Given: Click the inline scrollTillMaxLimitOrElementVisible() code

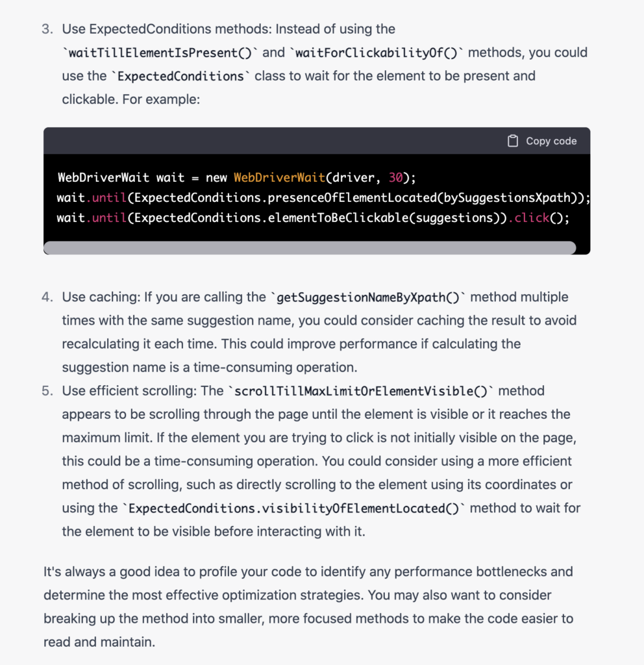Looking at the screenshot, I should [360, 391].
